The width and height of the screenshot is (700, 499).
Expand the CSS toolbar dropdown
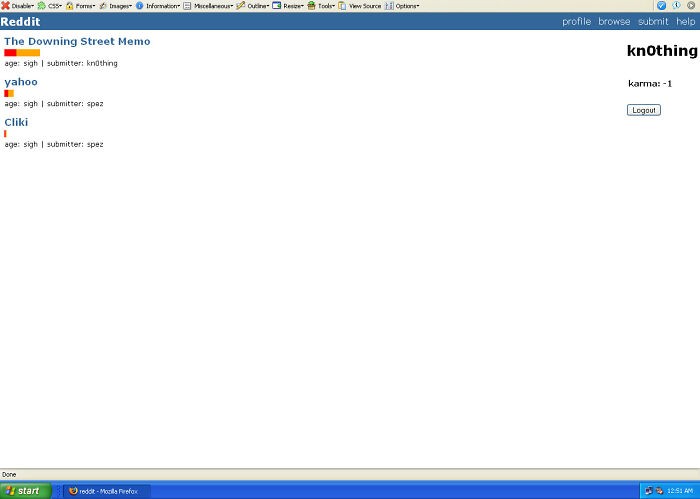click(50, 6)
